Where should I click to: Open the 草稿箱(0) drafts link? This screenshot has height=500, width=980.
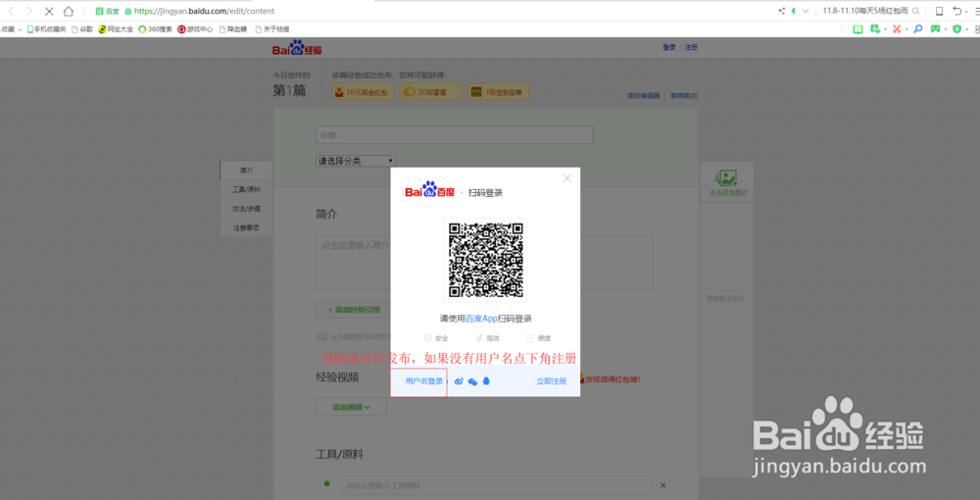point(684,96)
